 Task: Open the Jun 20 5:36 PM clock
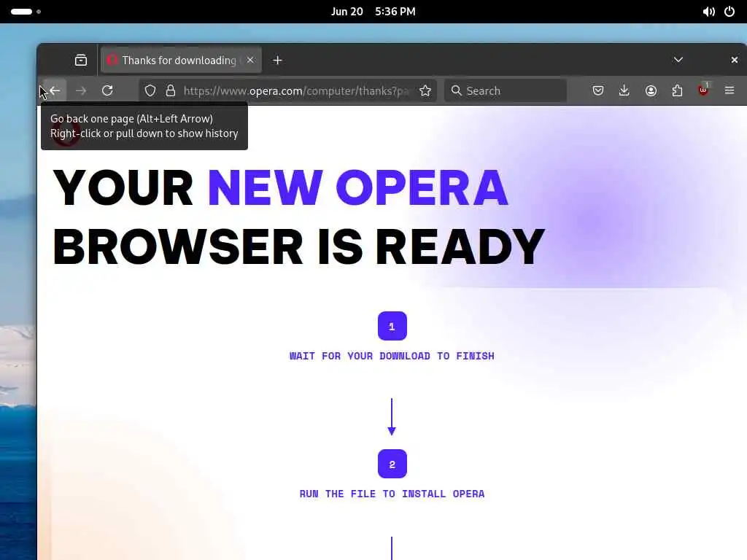click(x=373, y=12)
